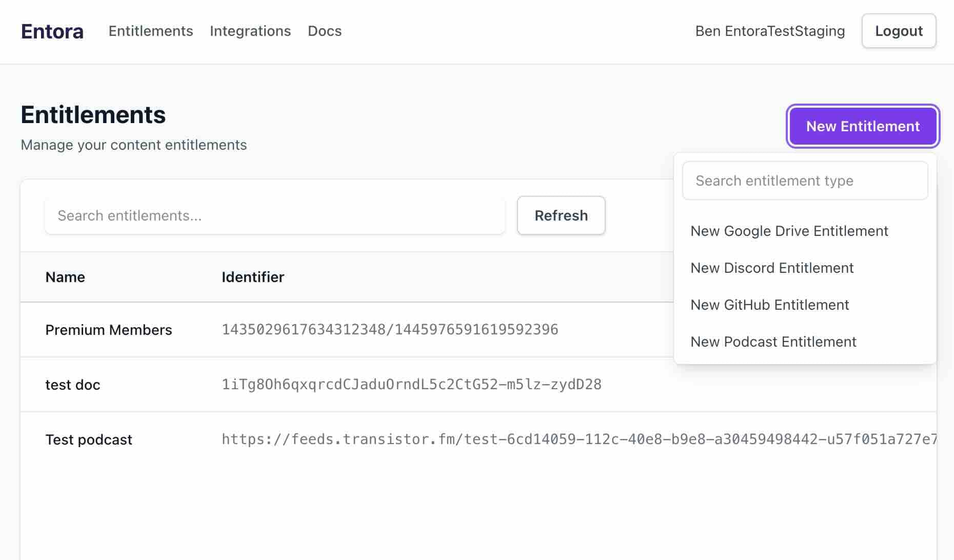Open the New Entitlement dropdown
This screenshot has height=560, width=954.
(x=863, y=126)
